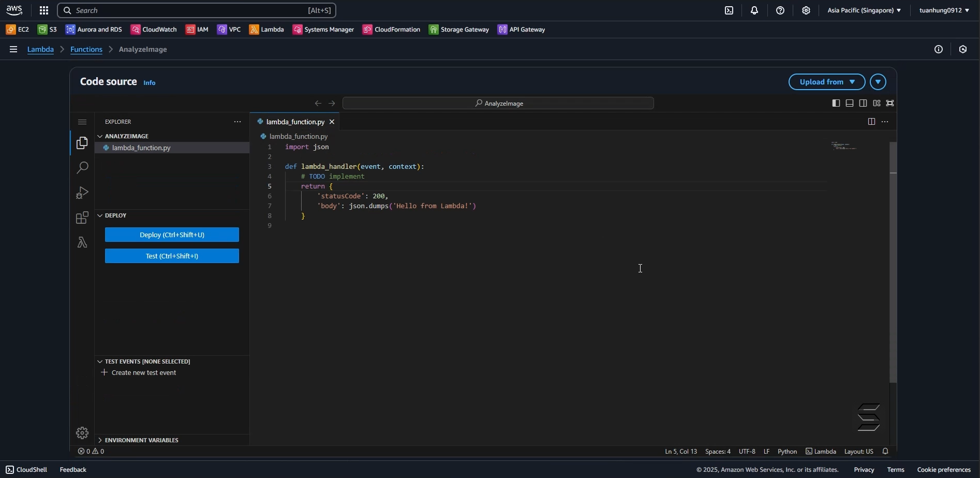Screen dimensions: 980x478
Task: Open Aurora and RDS shortcut
Action: 94,30
